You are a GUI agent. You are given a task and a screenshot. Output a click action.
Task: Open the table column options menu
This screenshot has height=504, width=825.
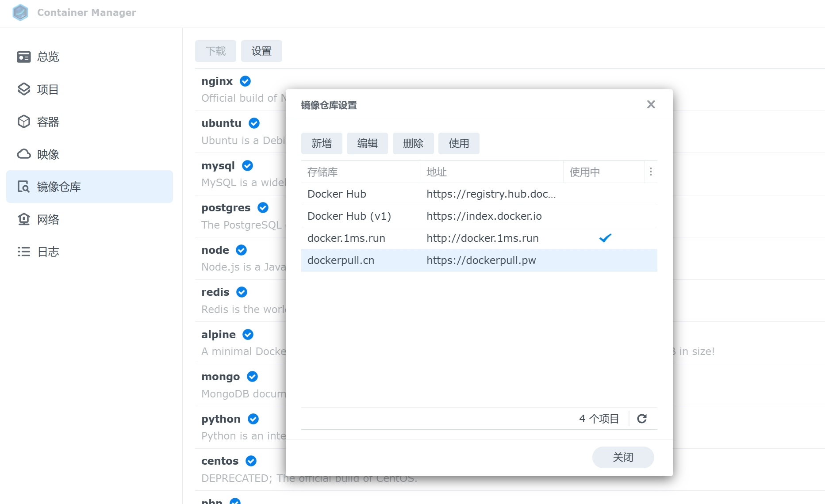[x=650, y=172]
